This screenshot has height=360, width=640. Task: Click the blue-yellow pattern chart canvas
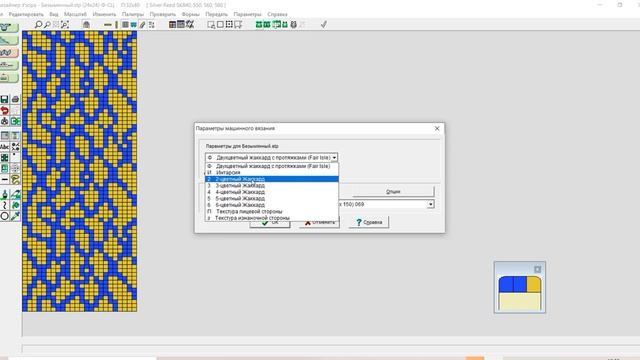80,171
